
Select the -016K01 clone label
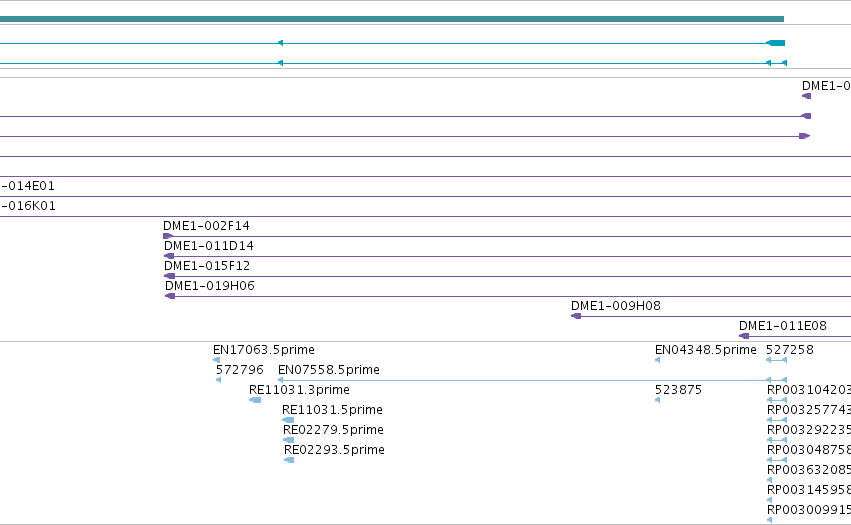coord(28,206)
